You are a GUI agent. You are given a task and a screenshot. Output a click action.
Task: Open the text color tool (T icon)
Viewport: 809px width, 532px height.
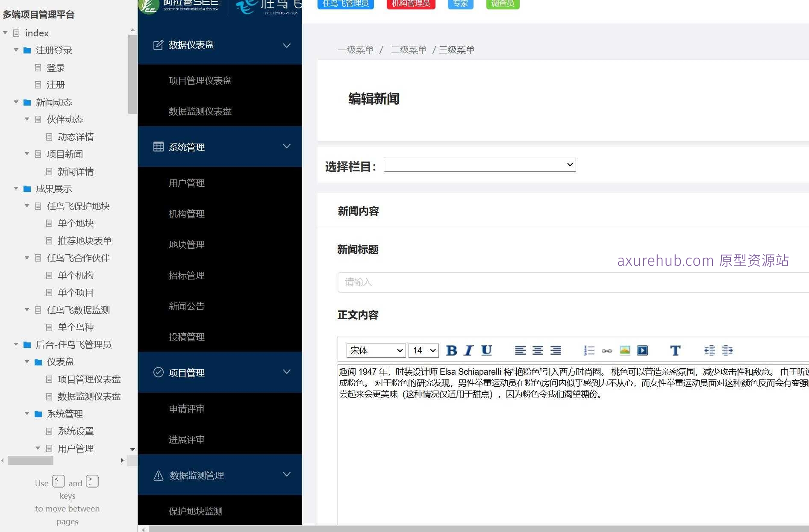coord(675,350)
